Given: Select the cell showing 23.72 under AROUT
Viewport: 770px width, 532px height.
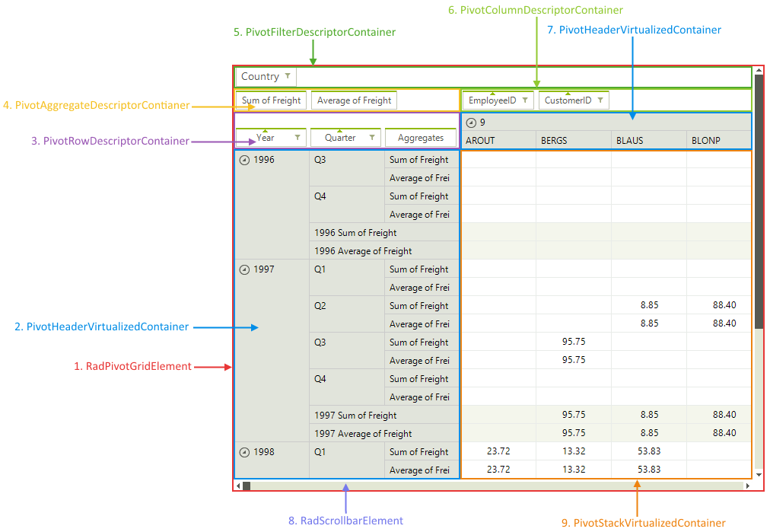Looking at the screenshot, I should [499, 451].
